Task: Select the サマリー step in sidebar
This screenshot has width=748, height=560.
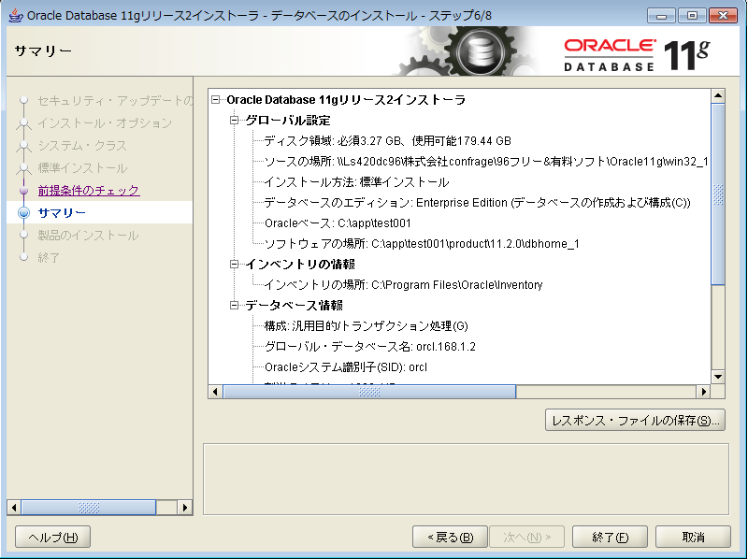Action: (x=62, y=213)
